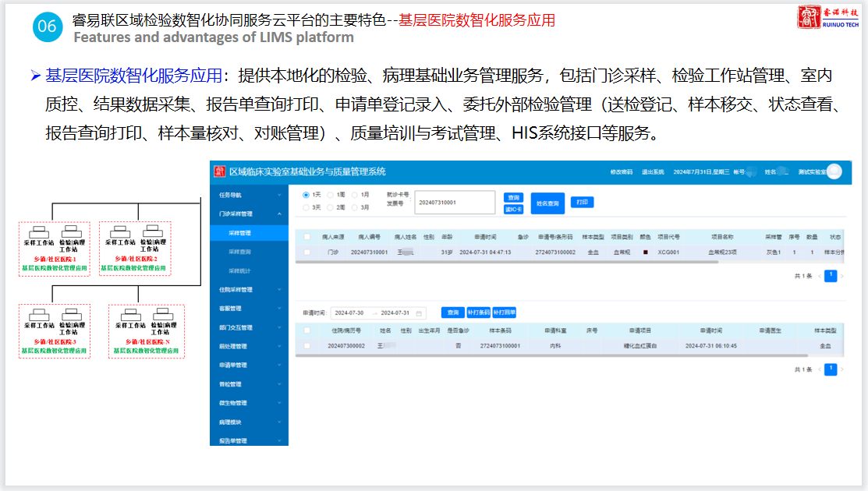Click the 退出系统 link in header

tap(653, 172)
